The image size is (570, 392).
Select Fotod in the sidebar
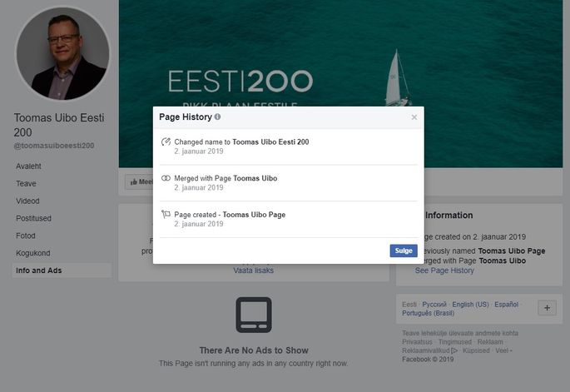tap(26, 236)
